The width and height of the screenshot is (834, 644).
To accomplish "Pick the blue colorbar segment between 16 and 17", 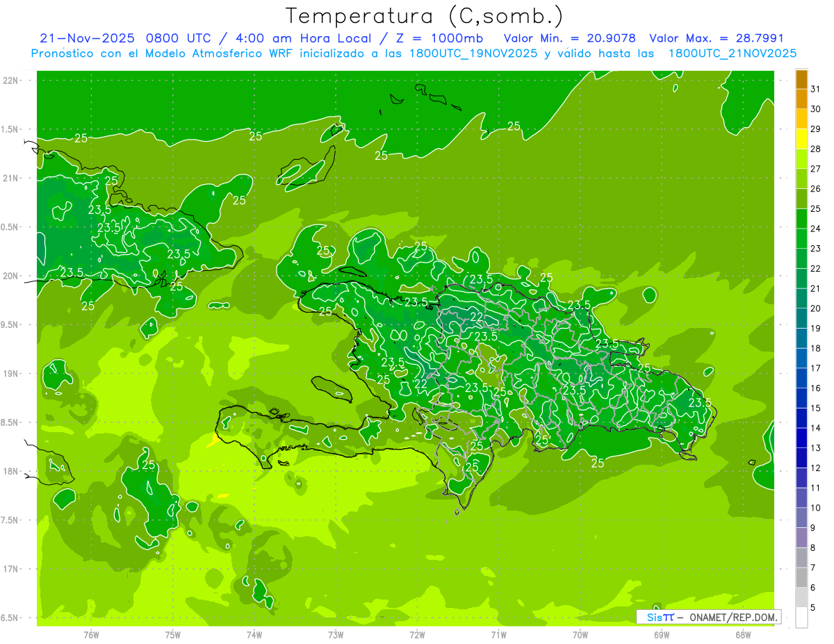I will [801, 379].
